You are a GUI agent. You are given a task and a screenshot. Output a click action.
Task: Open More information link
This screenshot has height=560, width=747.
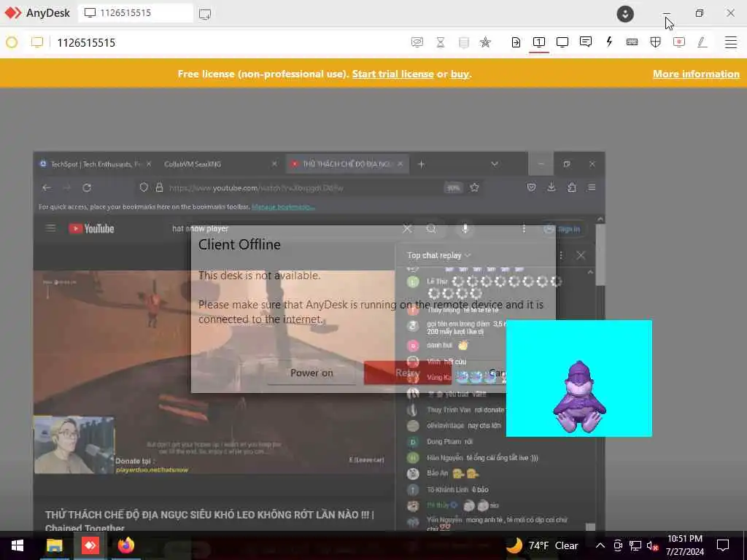696,74
